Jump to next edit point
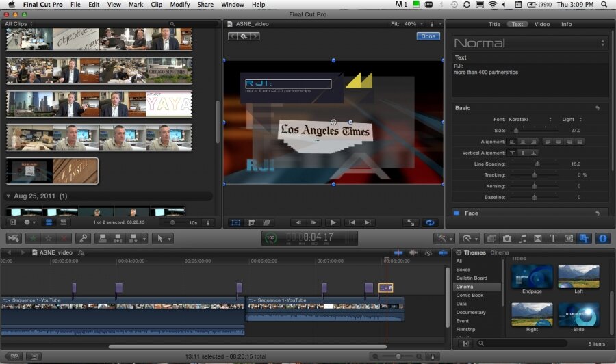Screen dimensions: 616x364 pyautogui.click(x=368, y=222)
